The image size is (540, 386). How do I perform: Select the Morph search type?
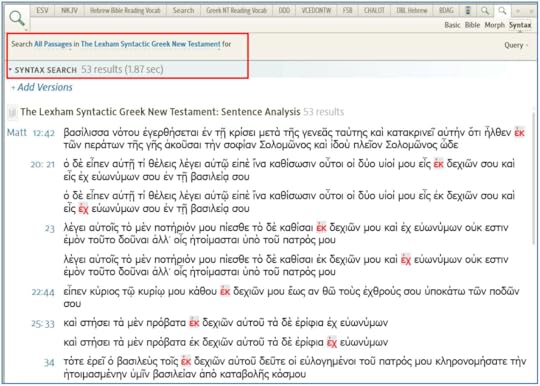(494, 25)
